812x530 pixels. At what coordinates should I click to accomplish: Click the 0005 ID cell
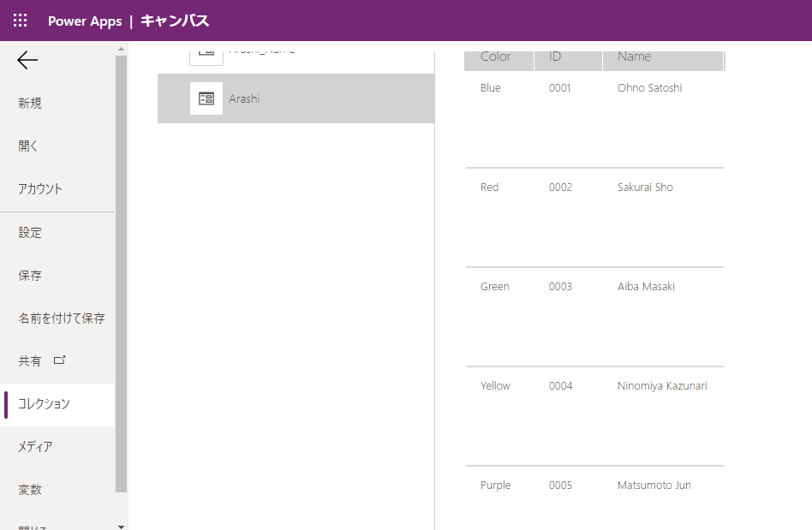click(560, 485)
